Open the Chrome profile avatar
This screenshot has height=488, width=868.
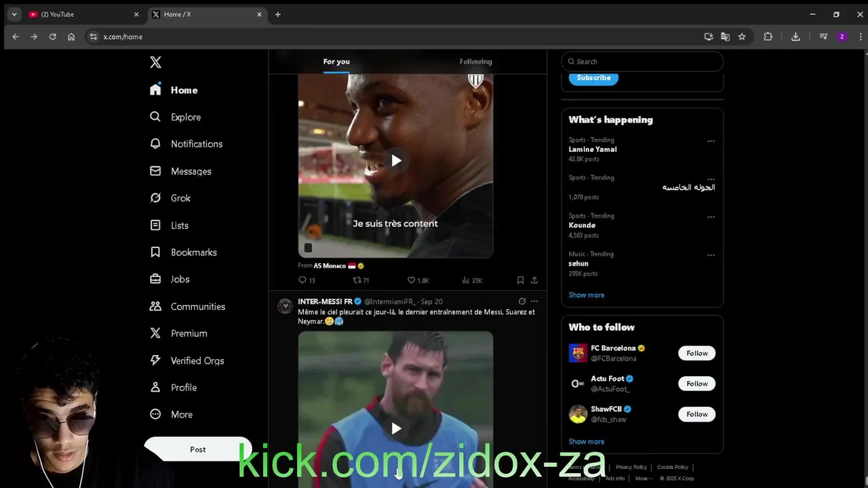(x=842, y=37)
